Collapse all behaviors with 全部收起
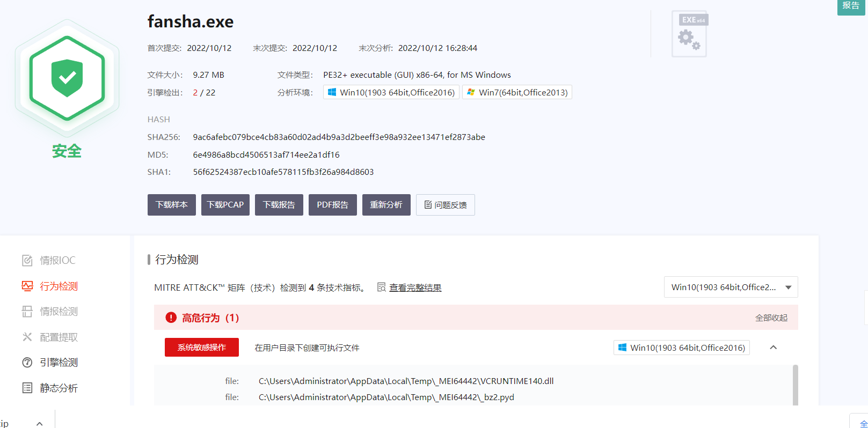 pos(771,318)
